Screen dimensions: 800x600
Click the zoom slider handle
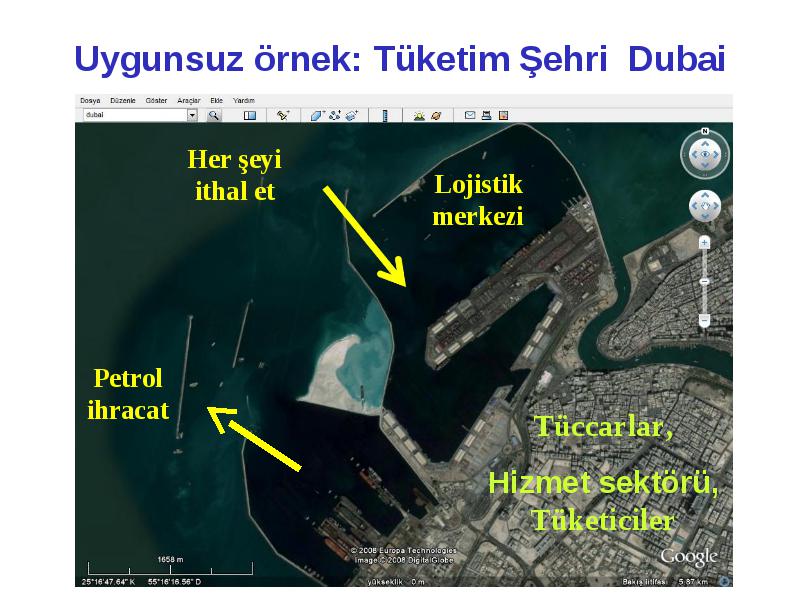click(x=705, y=282)
